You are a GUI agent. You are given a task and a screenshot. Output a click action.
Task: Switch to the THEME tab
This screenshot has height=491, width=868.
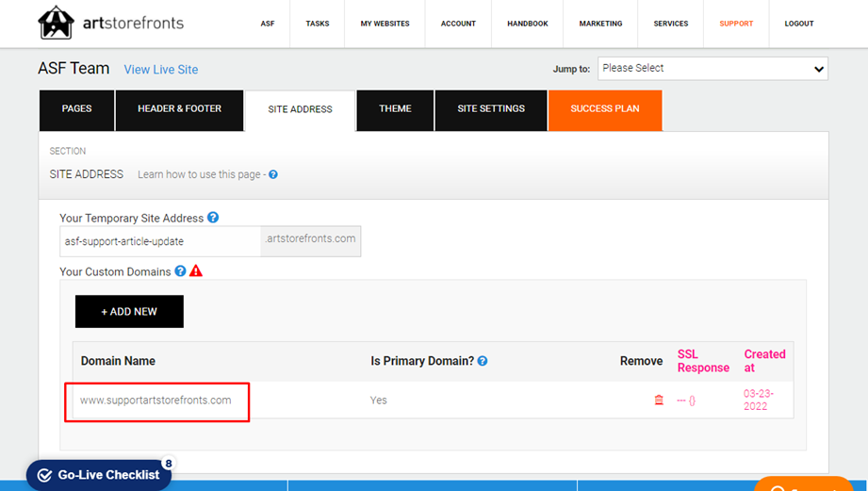395,110
